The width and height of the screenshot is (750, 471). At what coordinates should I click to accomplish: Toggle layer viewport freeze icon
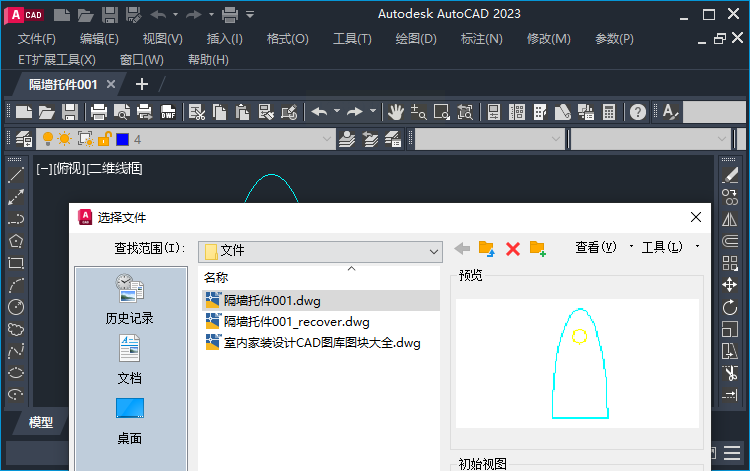point(86,139)
